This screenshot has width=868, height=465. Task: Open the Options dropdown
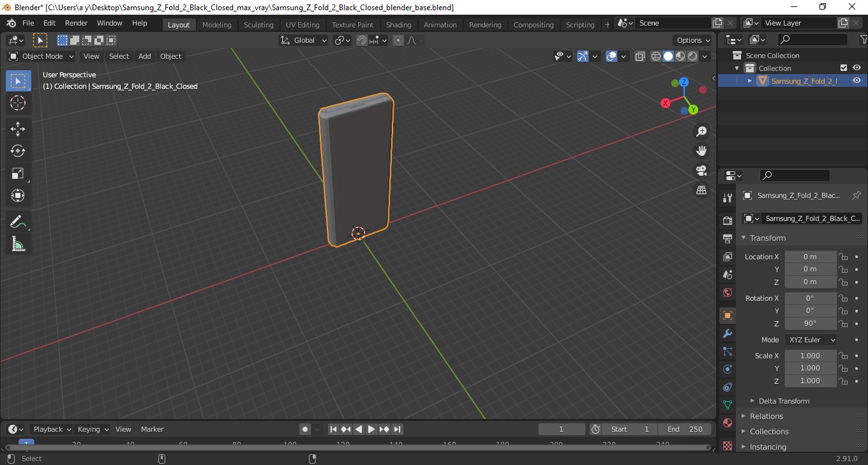click(x=694, y=40)
